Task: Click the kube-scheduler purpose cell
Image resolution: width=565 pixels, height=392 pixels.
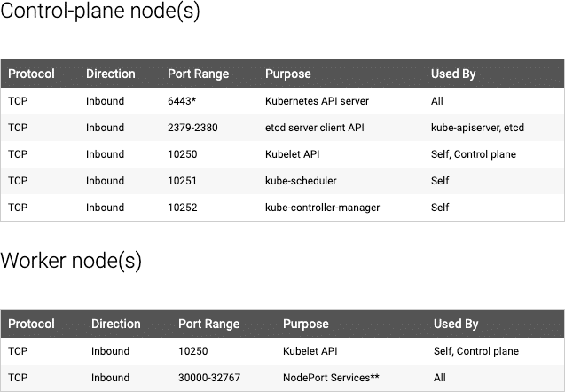Action: point(301,181)
